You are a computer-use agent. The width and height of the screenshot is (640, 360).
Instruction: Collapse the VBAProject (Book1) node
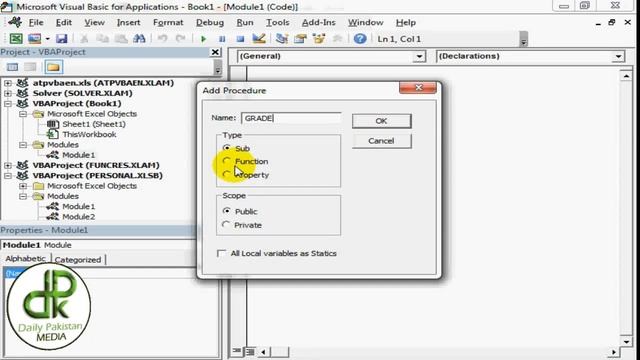(8, 103)
